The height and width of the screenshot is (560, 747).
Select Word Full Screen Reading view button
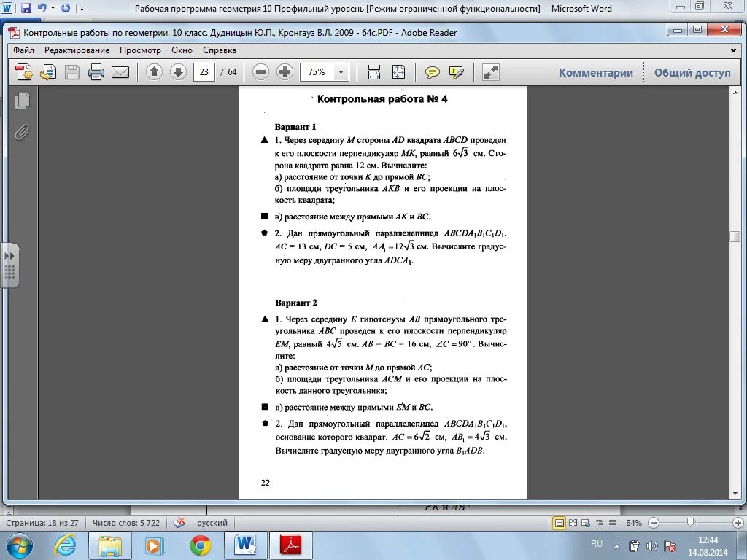click(x=573, y=523)
